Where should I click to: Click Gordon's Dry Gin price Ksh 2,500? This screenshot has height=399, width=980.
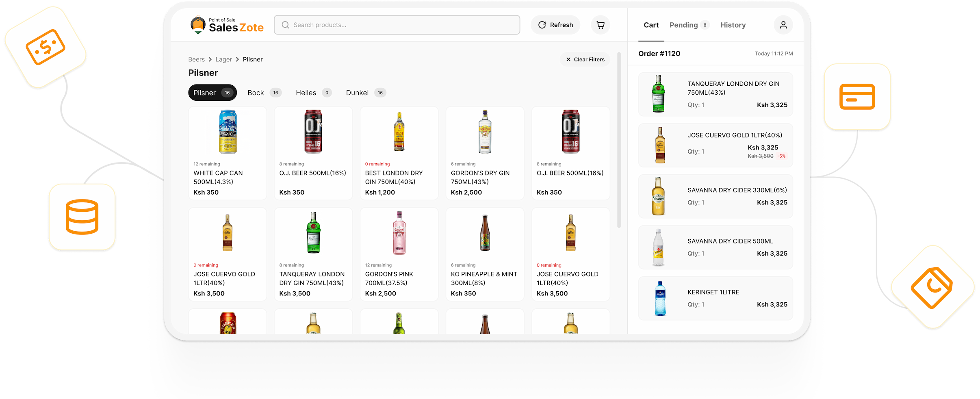(x=466, y=192)
